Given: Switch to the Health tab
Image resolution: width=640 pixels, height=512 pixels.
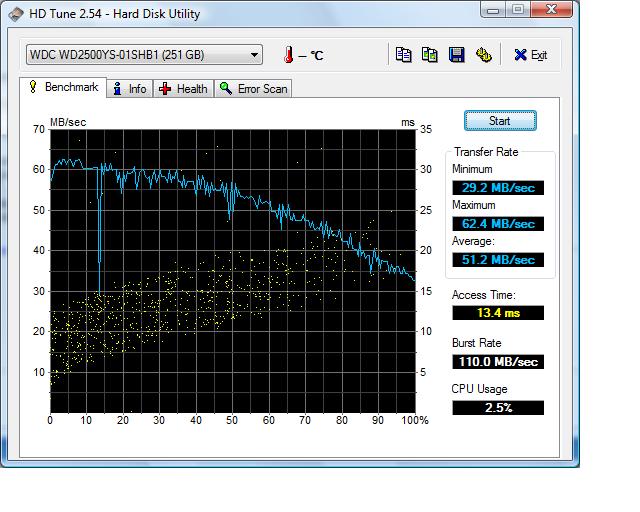Looking at the screenshot, I should click(x=183, y=89).
